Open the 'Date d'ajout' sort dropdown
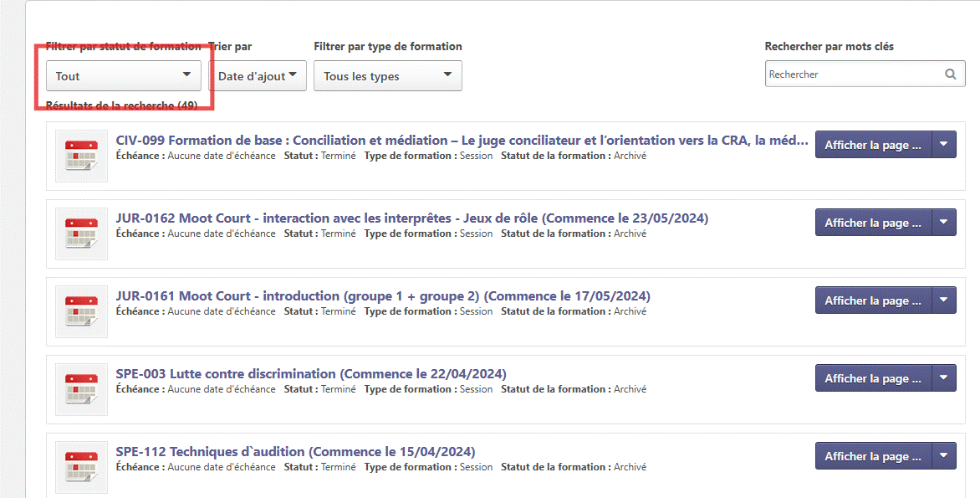This screenshot has height=498, width=980. click(x=258, y=75)
